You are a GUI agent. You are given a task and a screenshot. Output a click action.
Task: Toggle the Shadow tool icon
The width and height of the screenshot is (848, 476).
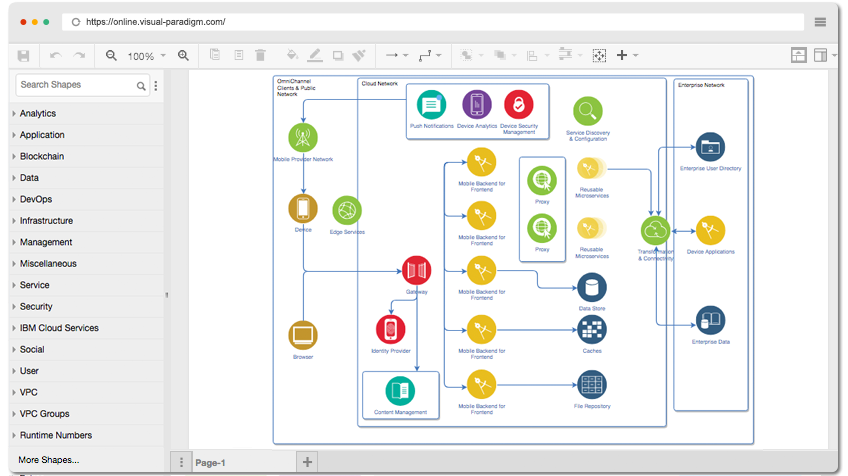(338, 55)
